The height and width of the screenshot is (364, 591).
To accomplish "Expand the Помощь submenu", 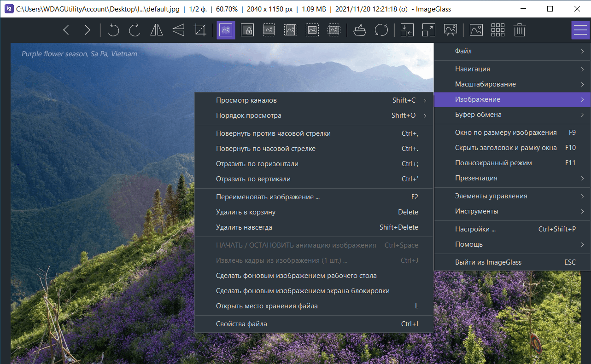I will (512, 244).
